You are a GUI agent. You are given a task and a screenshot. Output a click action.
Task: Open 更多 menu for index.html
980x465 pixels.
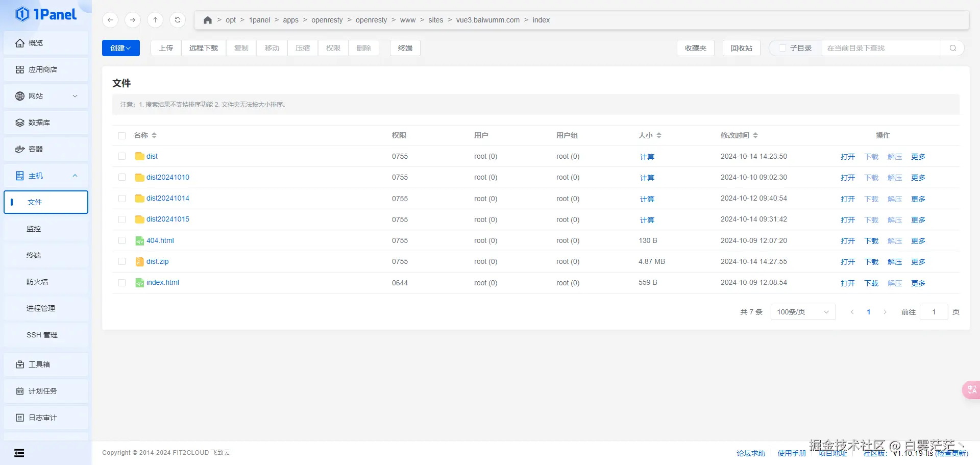click(x=918, y=283)
